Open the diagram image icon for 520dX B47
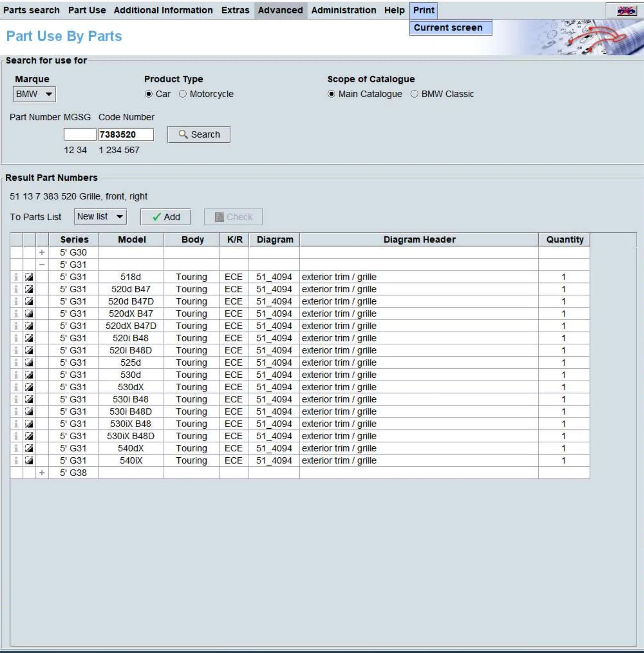The width and height of the screenshot is (644, 653). coord(29,314)
